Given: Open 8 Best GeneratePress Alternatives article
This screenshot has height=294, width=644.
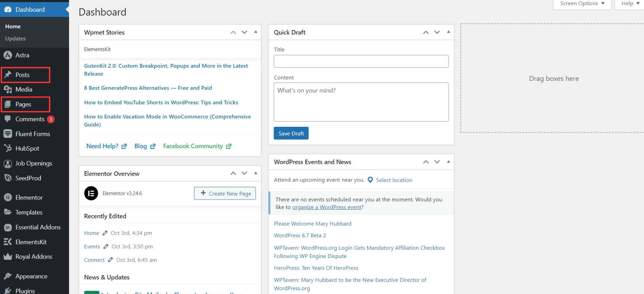Looking at the screenshot, I should (148, 88).
